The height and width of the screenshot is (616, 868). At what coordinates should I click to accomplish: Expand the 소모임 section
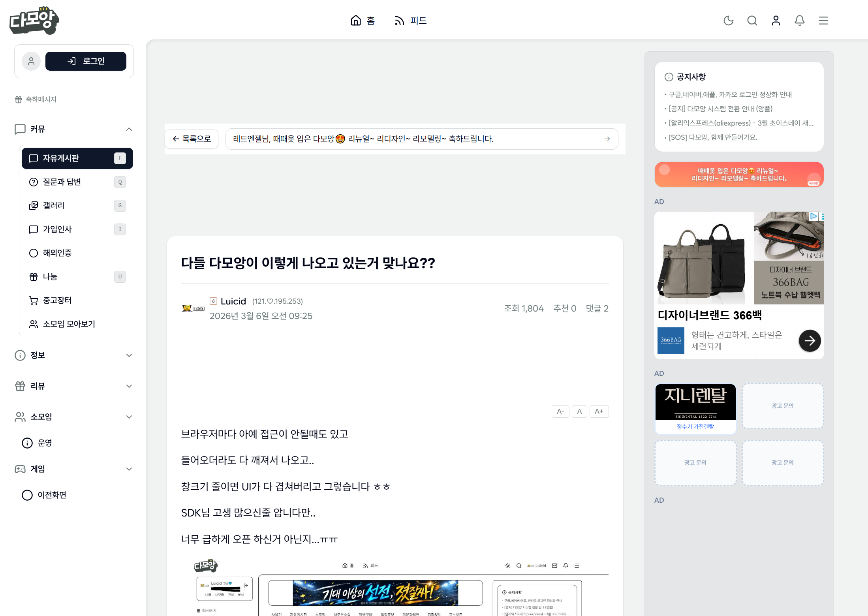click(x=74, y=417)
